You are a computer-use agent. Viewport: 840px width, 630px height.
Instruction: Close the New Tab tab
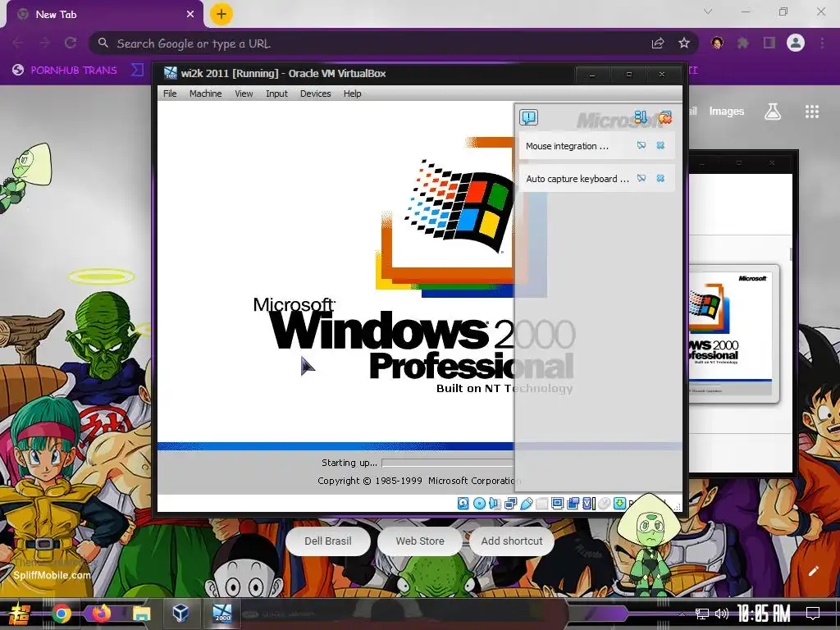coord(190,15)
